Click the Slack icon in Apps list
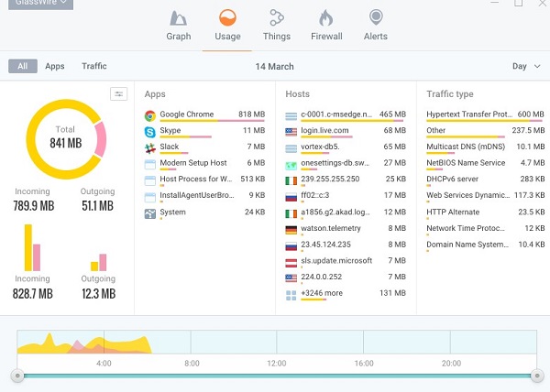This screenshot has height=392, width=550. (150, 147)
